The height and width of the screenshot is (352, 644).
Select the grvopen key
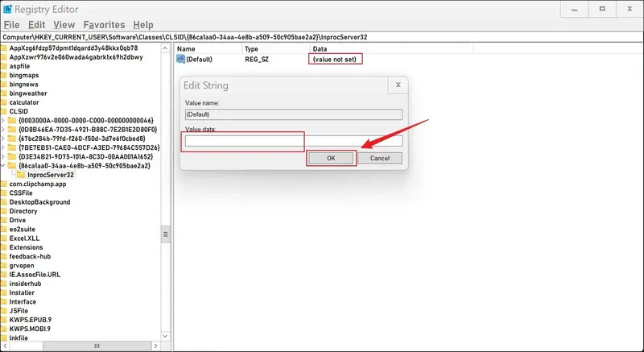(x=22, y=265)
